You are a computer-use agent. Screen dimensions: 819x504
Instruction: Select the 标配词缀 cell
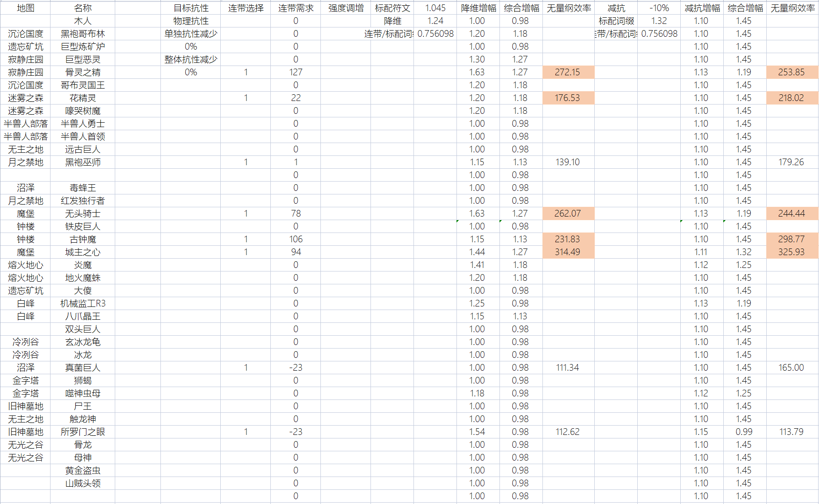coord(616,21)
